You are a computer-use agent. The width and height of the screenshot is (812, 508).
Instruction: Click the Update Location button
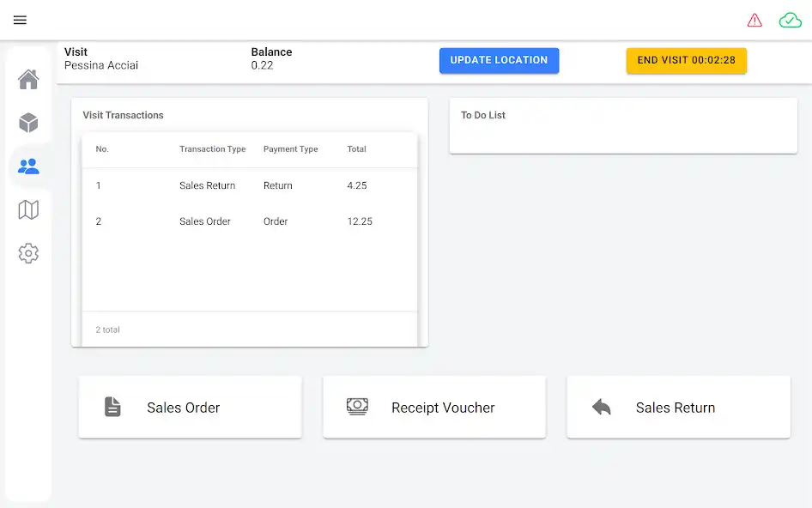coord(499,60)
